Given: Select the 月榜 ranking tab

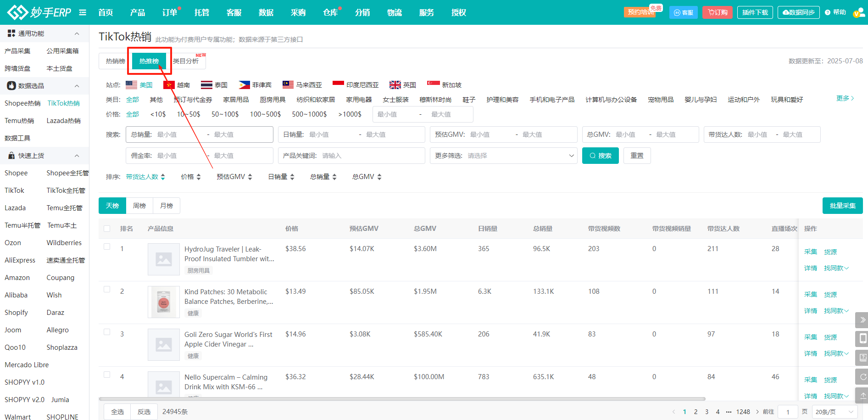Looking at the screenshot, I should [x=167, y=206].
